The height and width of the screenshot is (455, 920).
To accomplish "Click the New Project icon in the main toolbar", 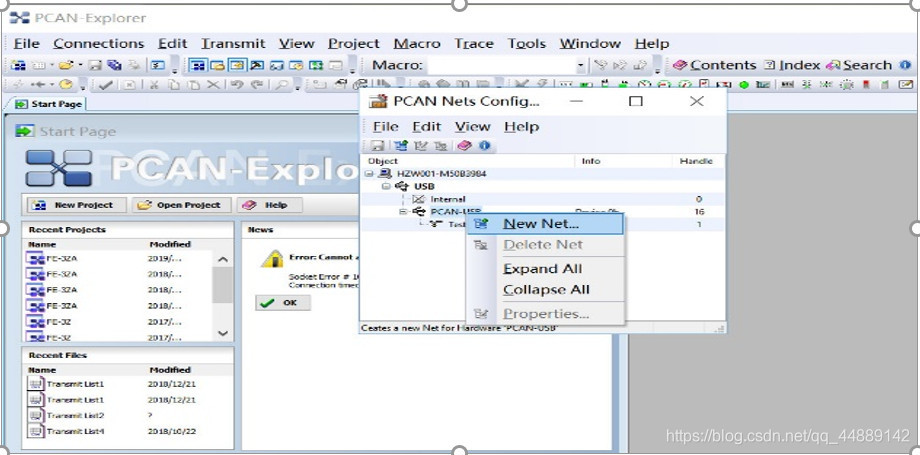I will point(18,65).
